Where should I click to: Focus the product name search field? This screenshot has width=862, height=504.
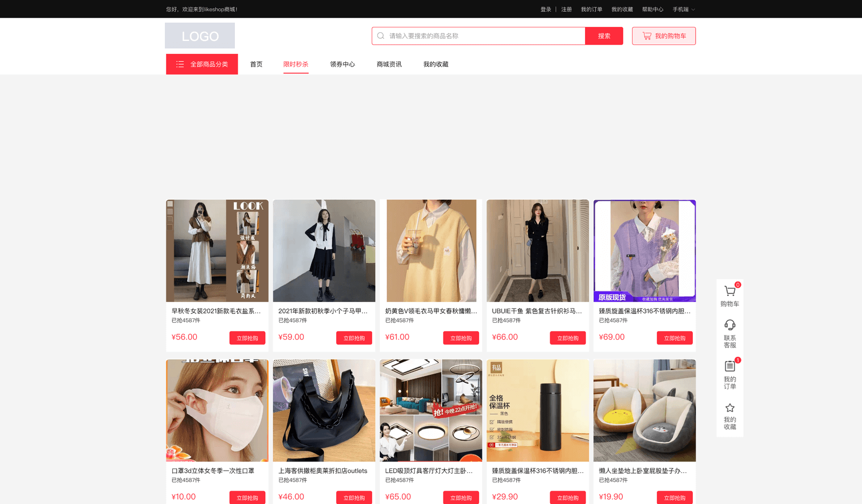point(485,36)
